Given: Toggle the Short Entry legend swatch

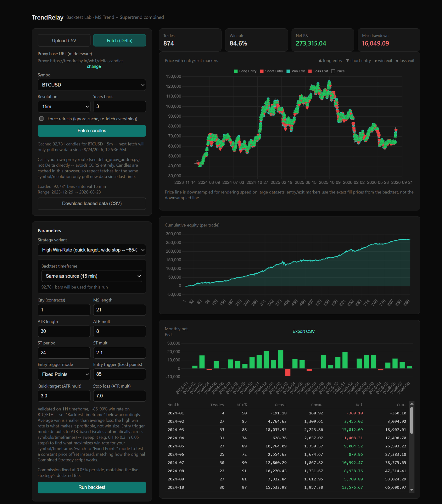Looking at the screenshot, I should point(262,71).
